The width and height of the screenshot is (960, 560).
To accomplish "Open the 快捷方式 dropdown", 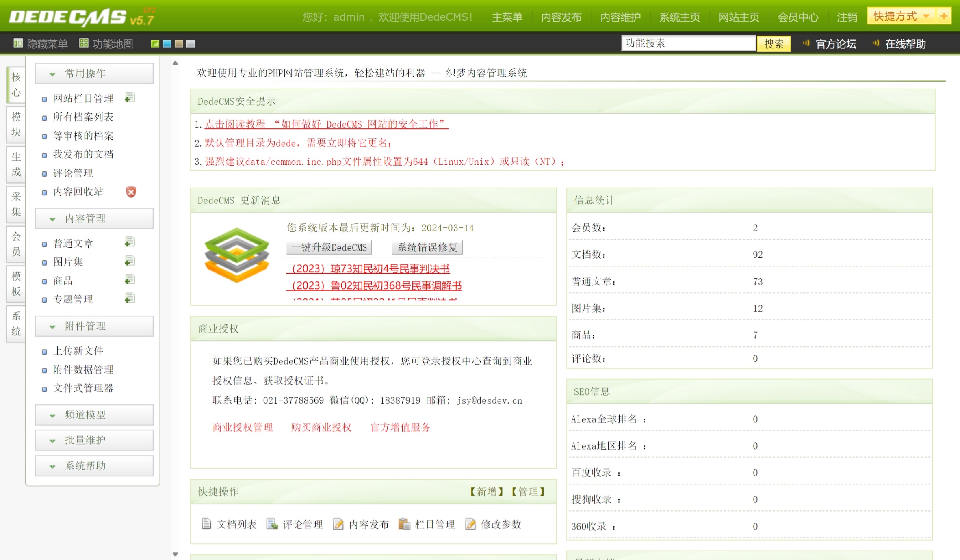I will pos(901,16).
